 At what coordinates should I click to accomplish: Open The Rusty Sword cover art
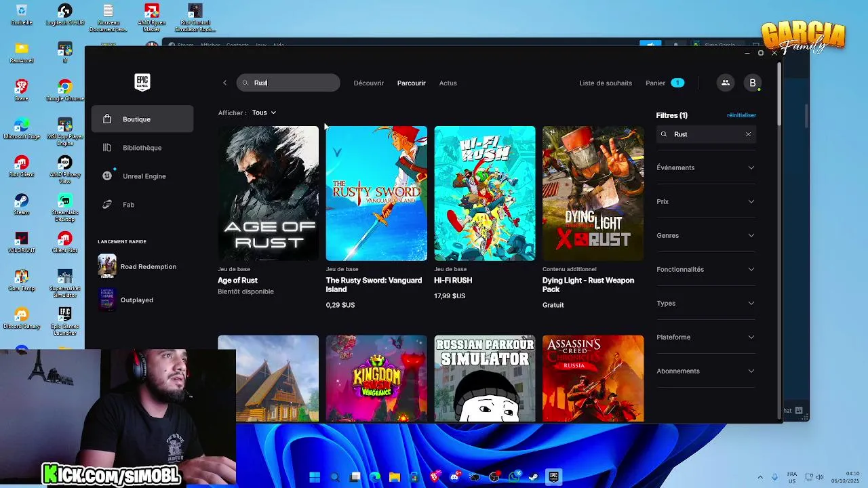[376, 193]
